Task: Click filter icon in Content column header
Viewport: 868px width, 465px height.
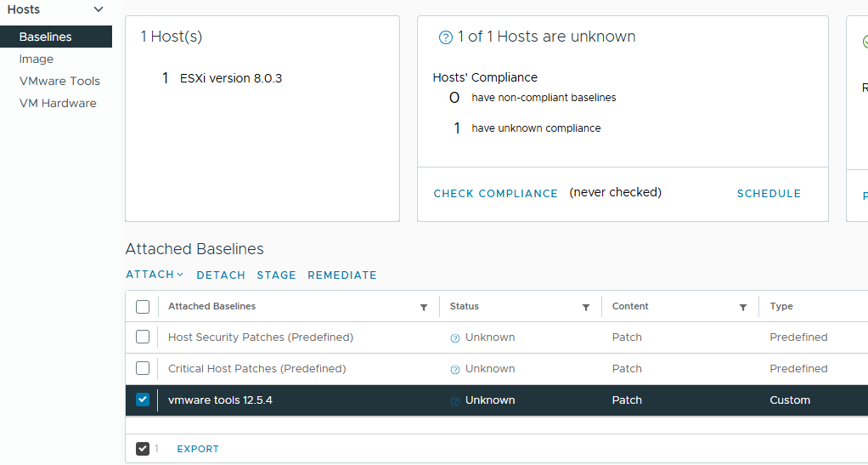Action: tap(743, 307)
